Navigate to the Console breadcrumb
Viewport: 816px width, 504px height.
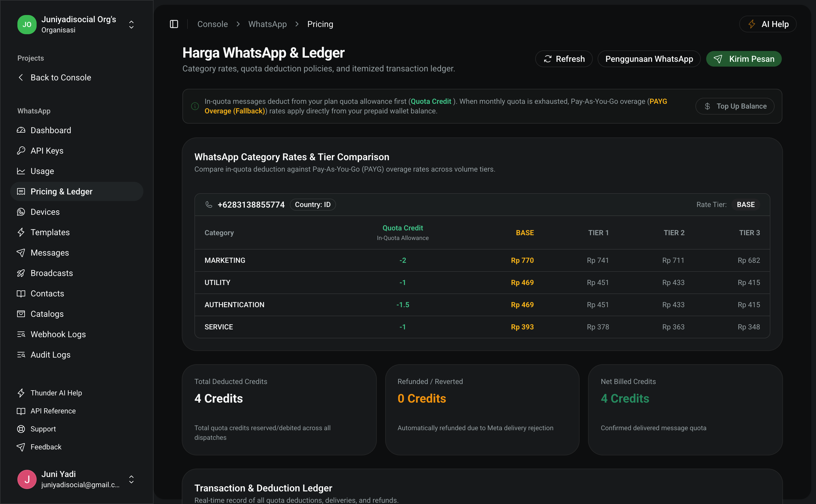pyautogui.click(x=213, y=24)
